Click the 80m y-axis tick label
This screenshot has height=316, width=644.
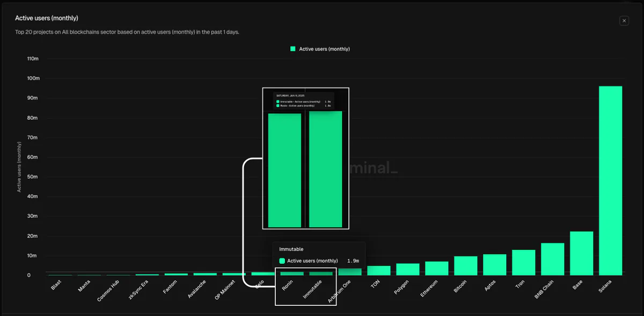click(34, 118)
